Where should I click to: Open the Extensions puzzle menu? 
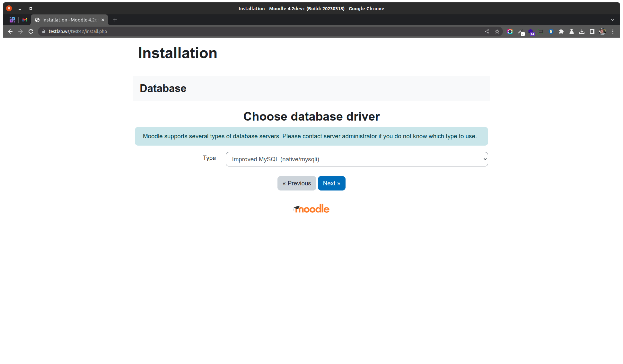tap(561, 31)
